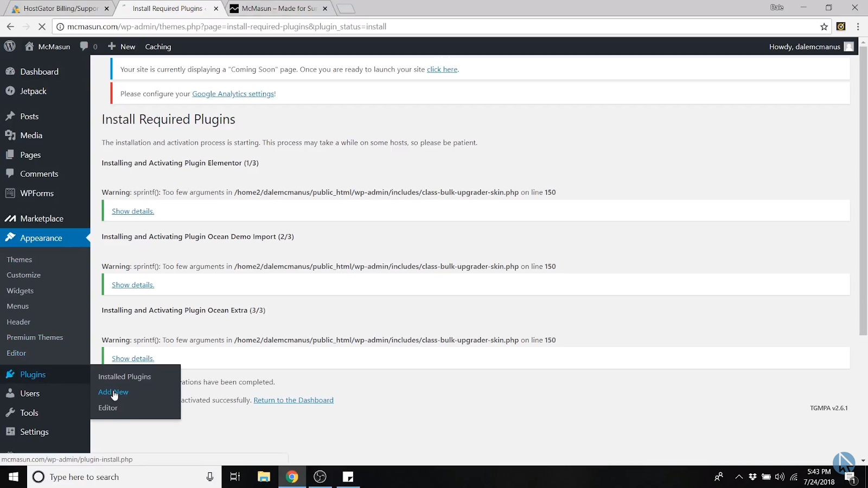The height and width of the screenshot is (488, 868).
Task: Show hidden system tray icons
Action: pos(739,477)
